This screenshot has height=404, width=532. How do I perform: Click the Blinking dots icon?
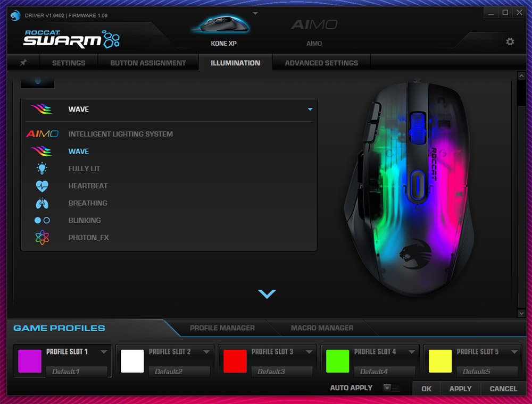[42, 220]
